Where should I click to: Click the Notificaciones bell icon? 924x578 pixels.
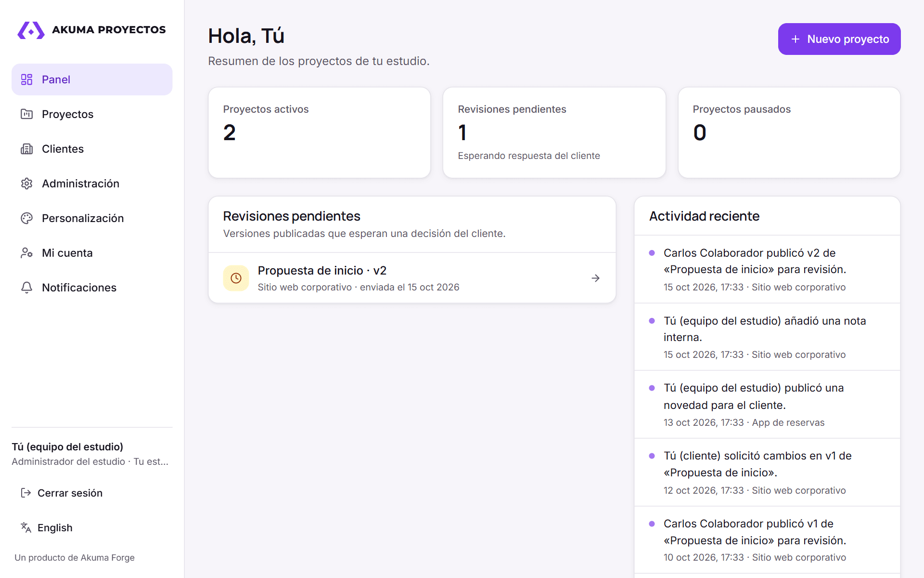(26, 288)
